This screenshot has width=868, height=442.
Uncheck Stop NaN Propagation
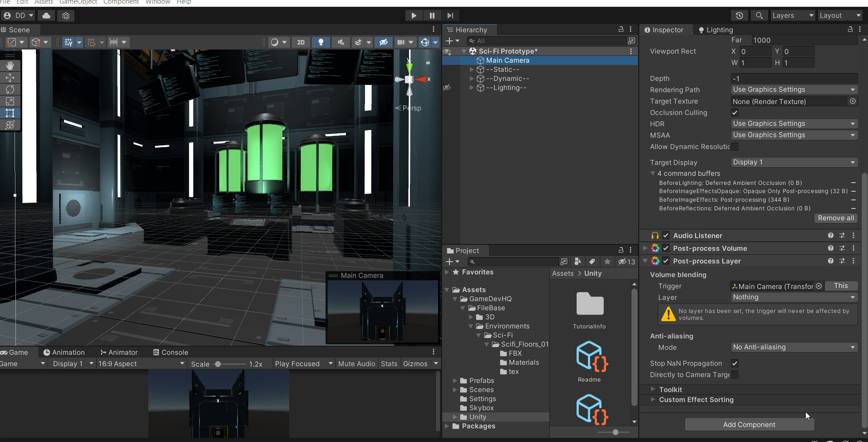(735, 363)
